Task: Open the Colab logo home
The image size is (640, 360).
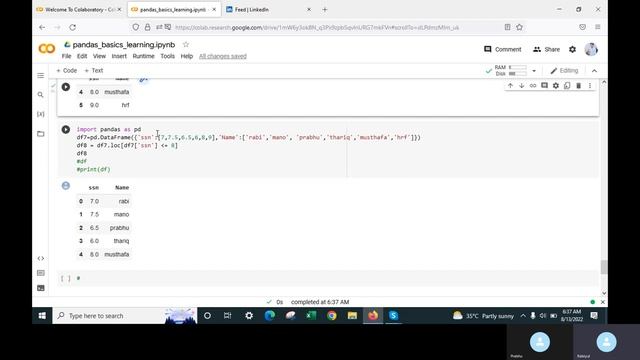Action: click(x=47, y=49)
